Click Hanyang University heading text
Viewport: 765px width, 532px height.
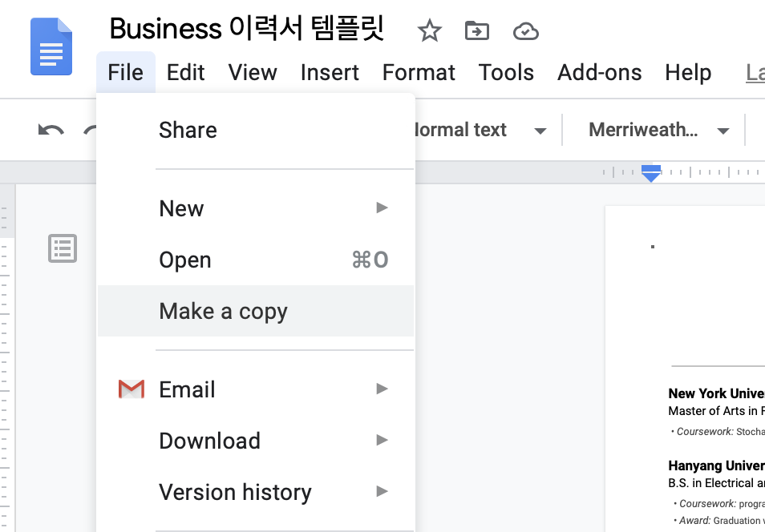[x=716, y=465]
